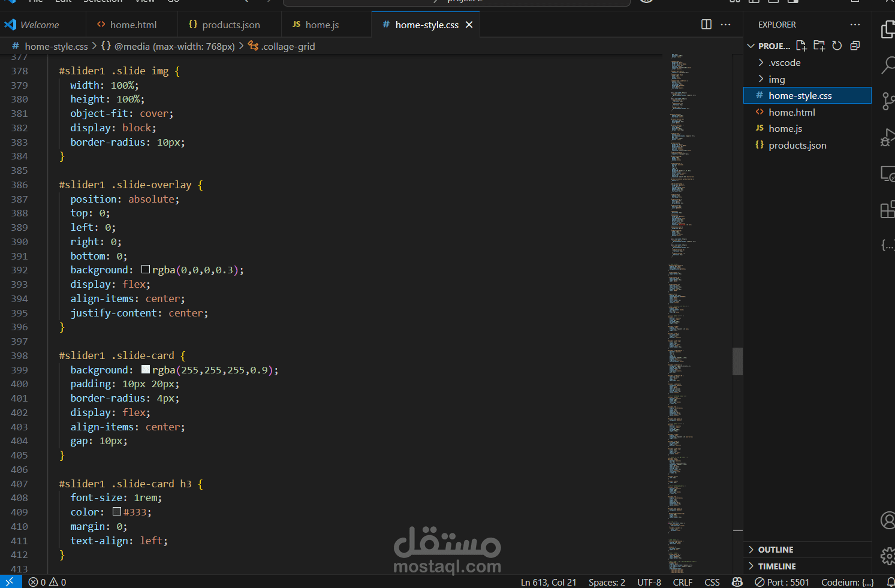
Task: Change indentation via Spaces: 2
Action: 607,582
